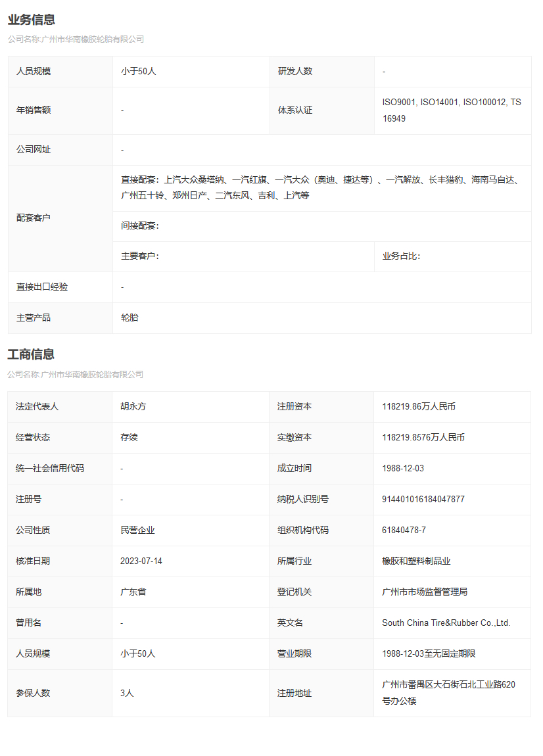The image size is (543, 756).
Task: Click the dash value beside 统一社会信用代码
Action: (122, 469)
